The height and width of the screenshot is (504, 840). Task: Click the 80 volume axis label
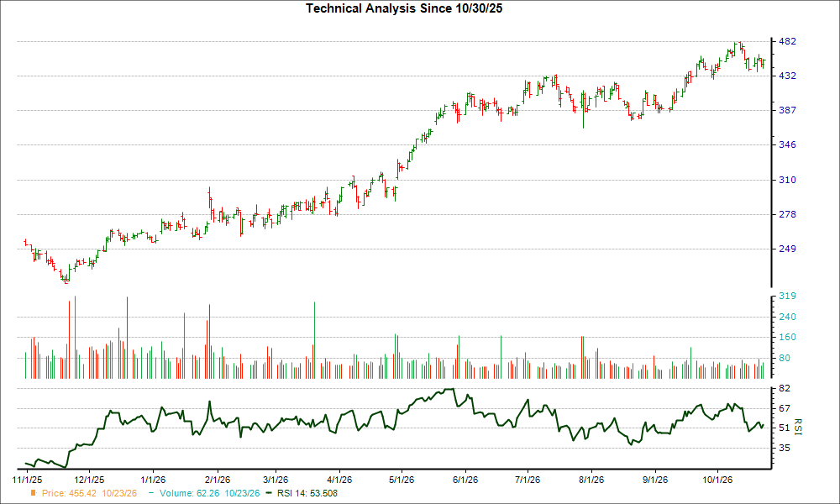(x=785, y=358)
